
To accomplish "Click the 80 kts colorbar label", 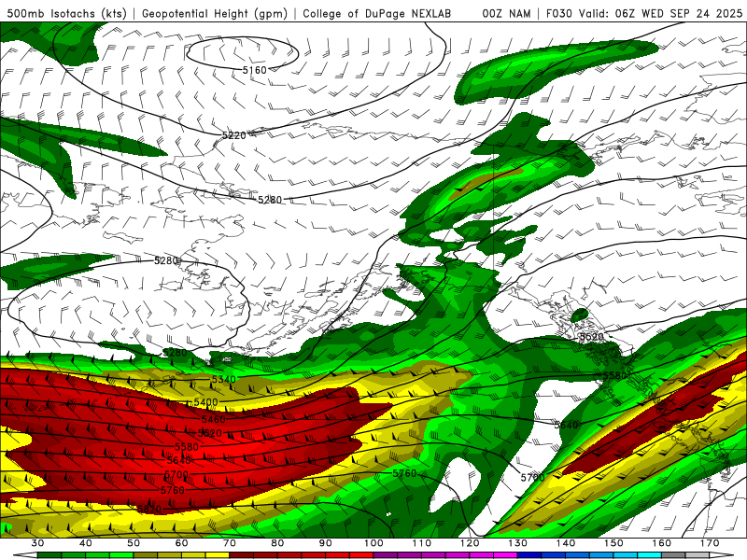I will pyautogui.click(x=277, y=543).
